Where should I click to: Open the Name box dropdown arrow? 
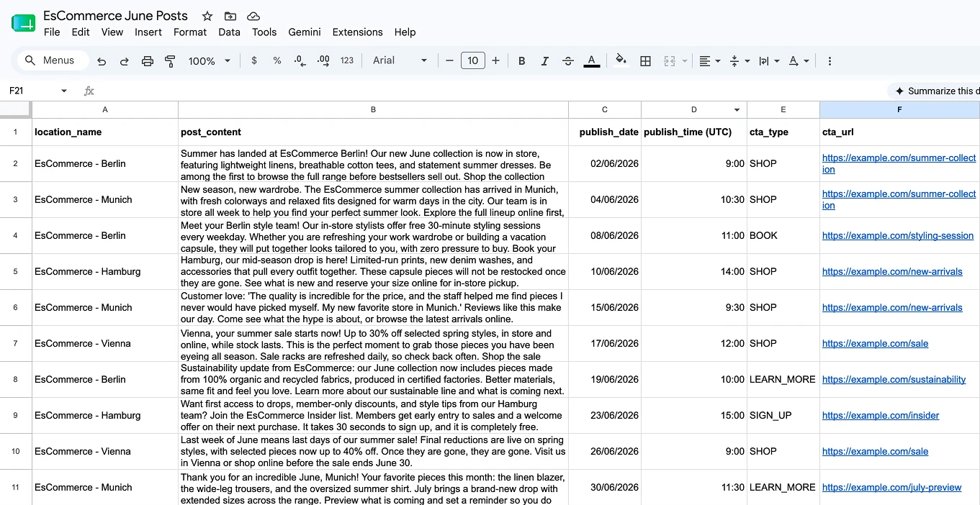64,91
